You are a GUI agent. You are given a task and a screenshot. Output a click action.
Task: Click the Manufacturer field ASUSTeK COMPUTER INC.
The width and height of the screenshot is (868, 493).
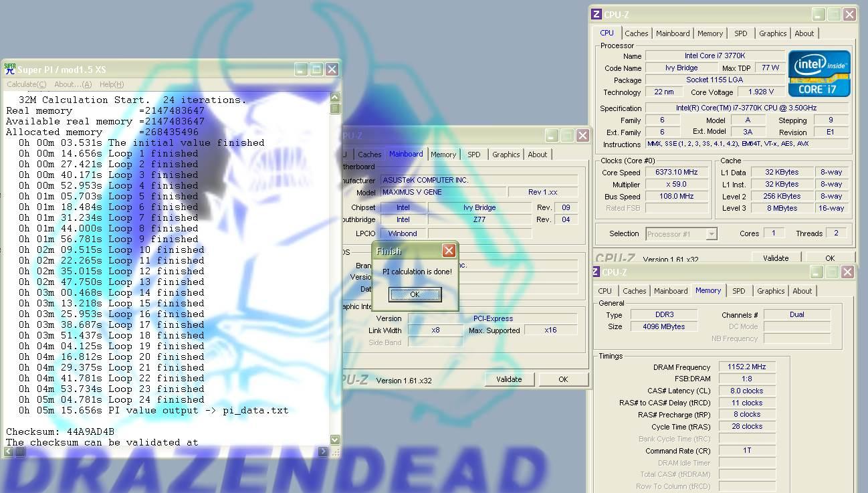[x=479, y=180]
